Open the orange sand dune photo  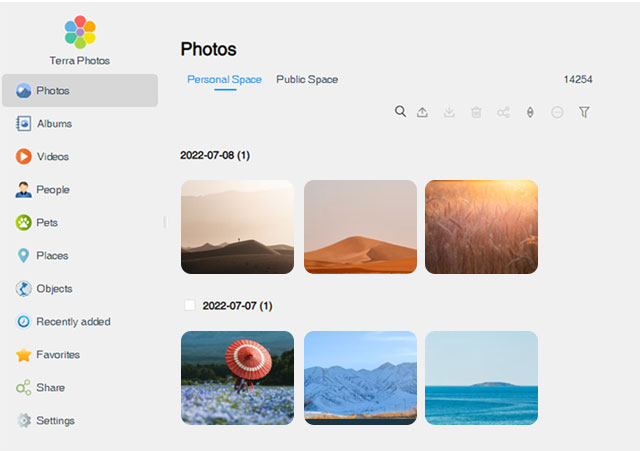pyautogui.click(x=360, y=227)
